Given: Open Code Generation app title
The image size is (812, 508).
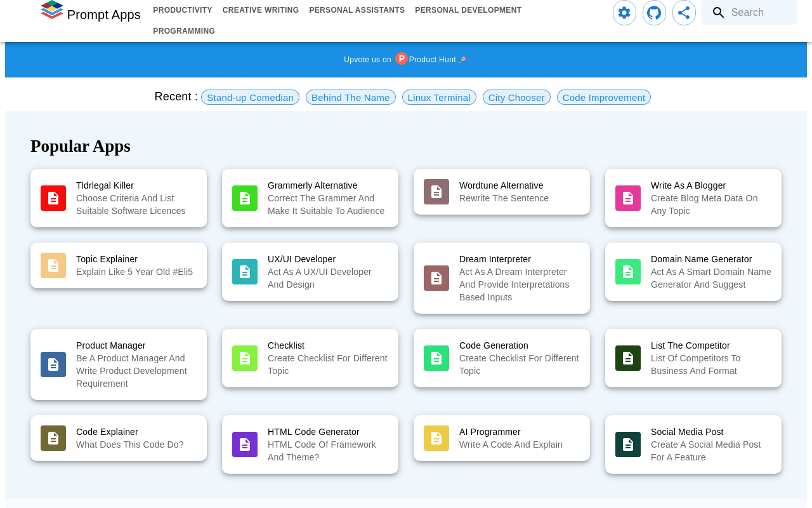Looking at the screenshot, I should pyautogui.click(x=494, y=345).
